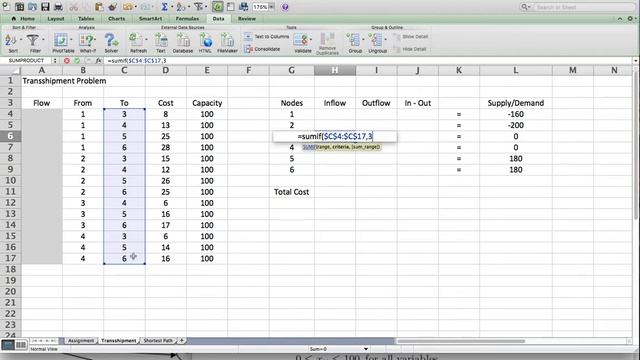This screenshot has height=360, width=640.
Task: Open the Sort dropdown arrow
Action: tap(21, 40)
